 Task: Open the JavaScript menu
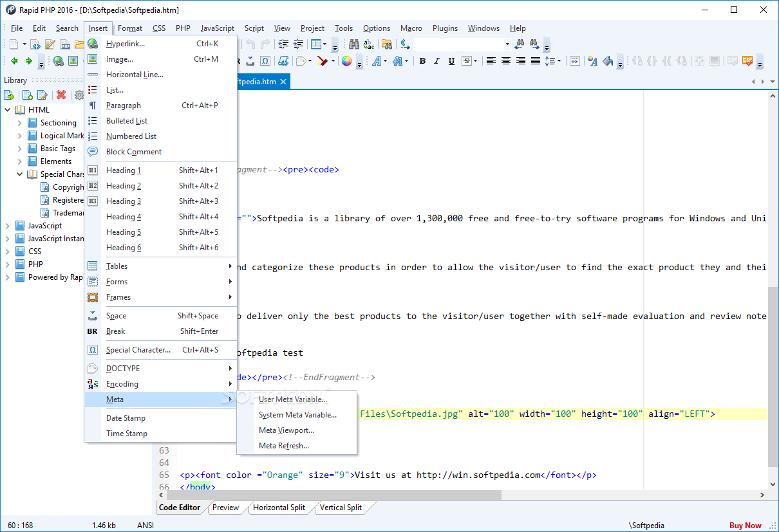218,28
